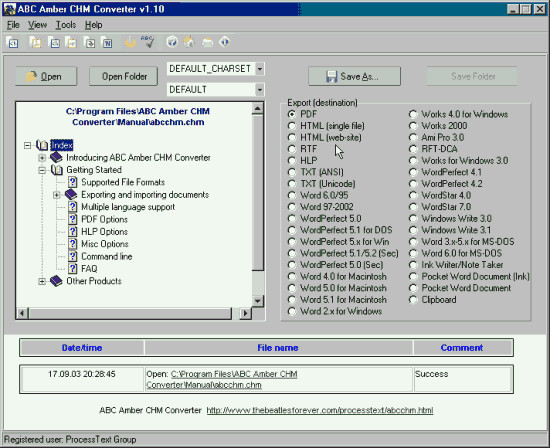Expand the Other Products node
Viewport: 550px width, 448px height.
coord(42,281)
